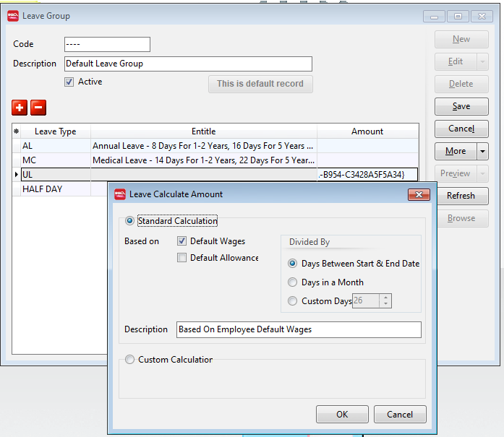Click the Refresh button
This screenshot has width=504, height=437.
tap(461, 196)
